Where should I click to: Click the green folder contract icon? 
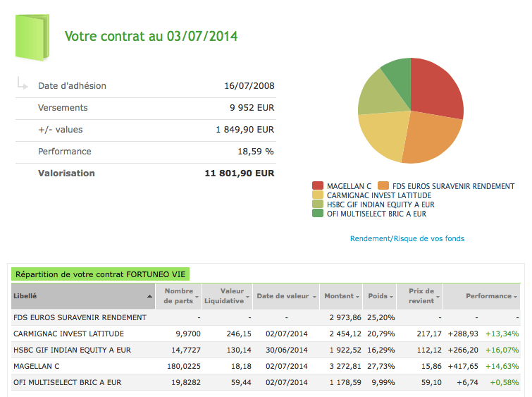[x=33, y=37]
